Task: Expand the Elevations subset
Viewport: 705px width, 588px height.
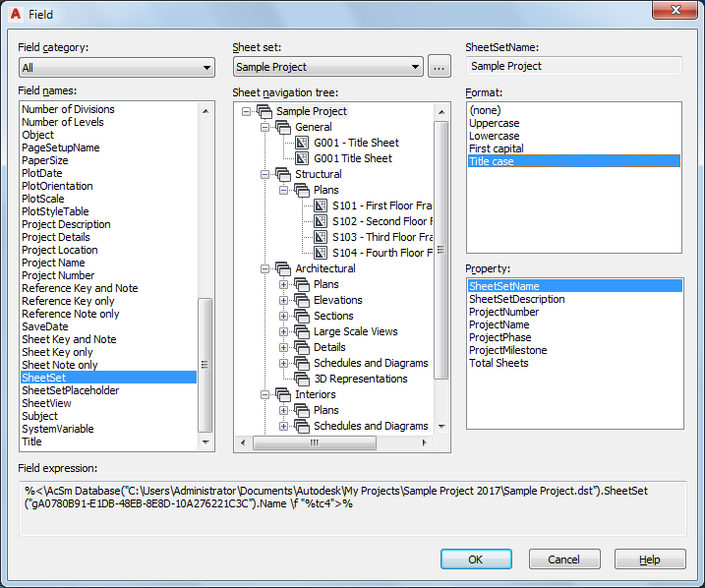Action: [283, 300]
